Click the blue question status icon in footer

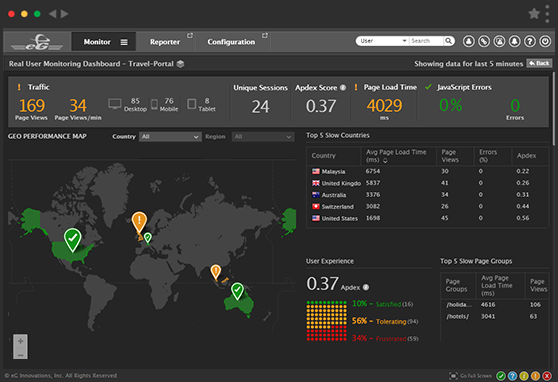512,376
